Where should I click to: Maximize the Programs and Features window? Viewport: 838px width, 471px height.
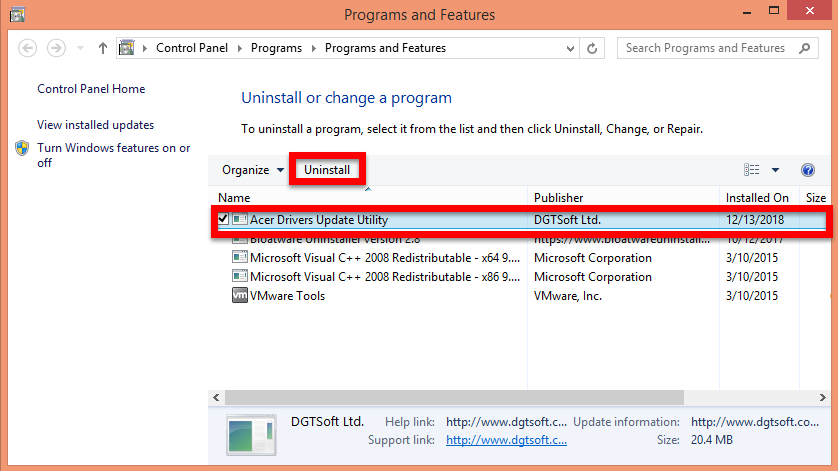point(774,11)
